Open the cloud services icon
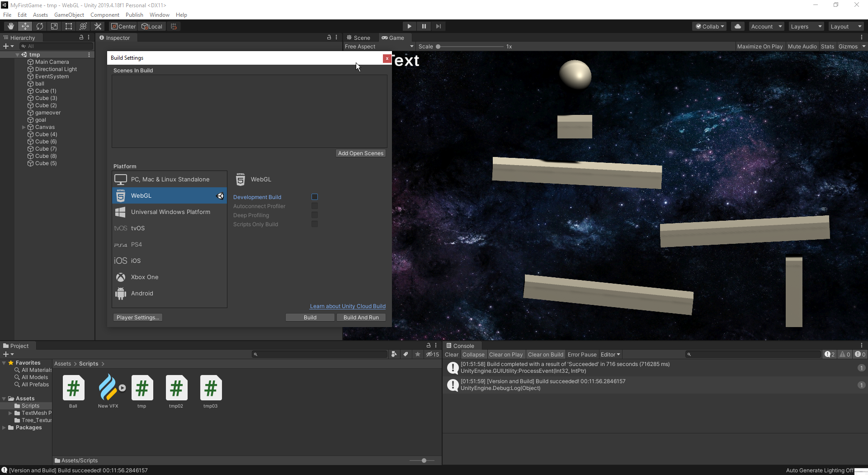868x475 pixels. click(738, 26)
